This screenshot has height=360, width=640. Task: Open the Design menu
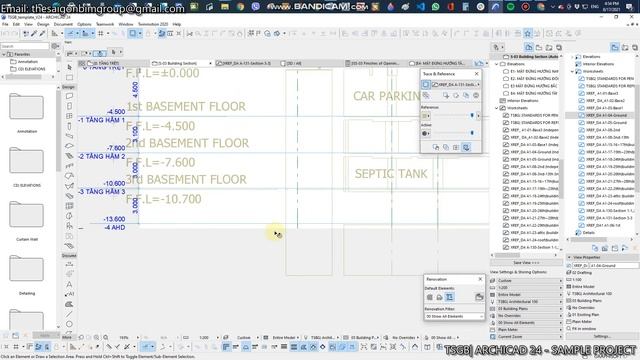pyautogui.click(x=43, y=24)
